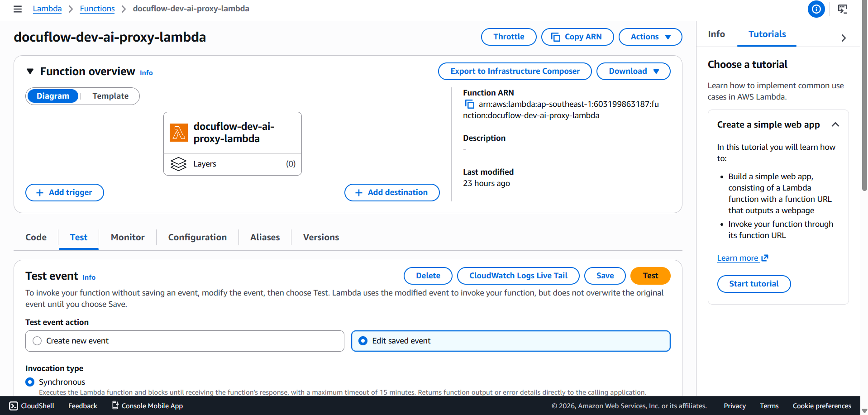Go to the Monitor tab

[x=128, y=238]
